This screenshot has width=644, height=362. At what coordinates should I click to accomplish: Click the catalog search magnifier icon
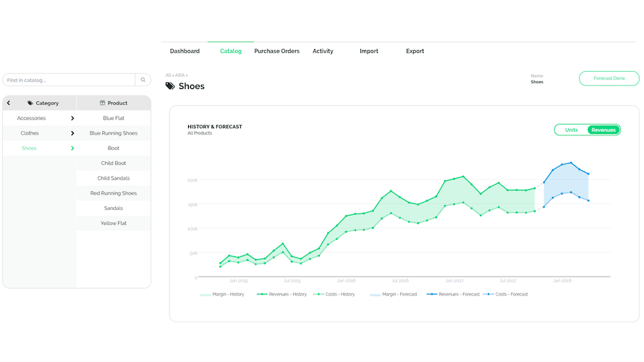(144, 80)
